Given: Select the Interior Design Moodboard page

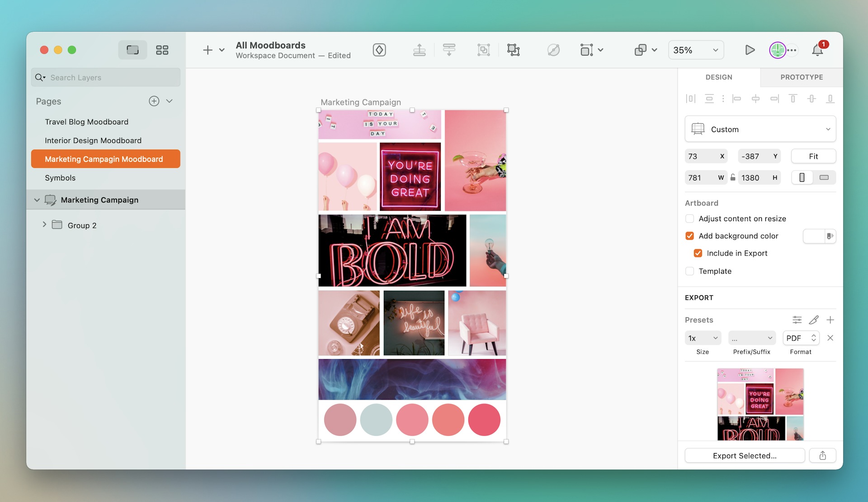Looking at the screenshot, I should click(x=93, y=140).
